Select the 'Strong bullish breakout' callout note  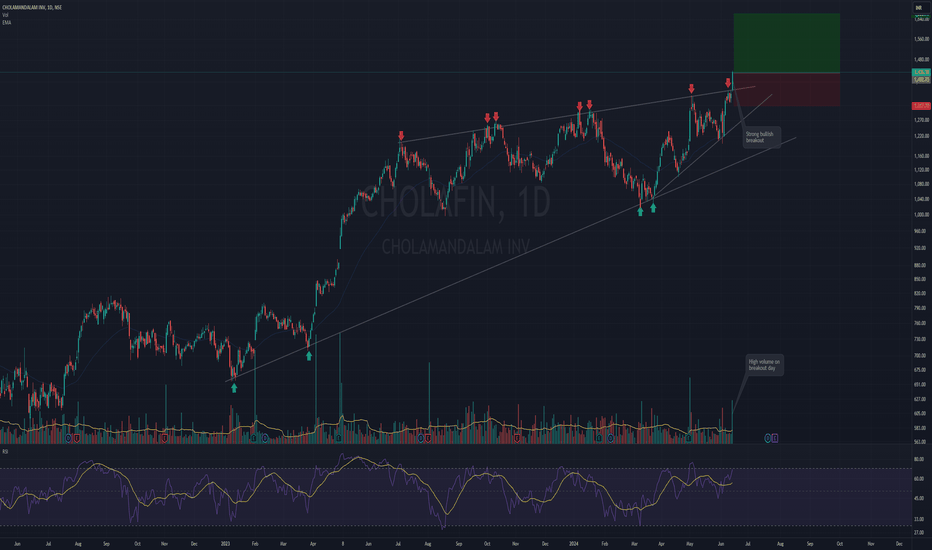(761, 137)
